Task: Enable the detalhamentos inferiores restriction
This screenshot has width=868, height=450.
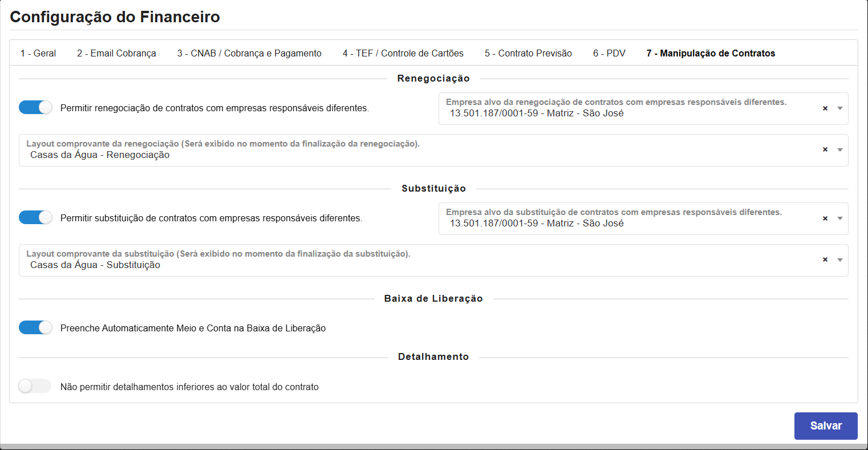Action: (x=34, y=386)
